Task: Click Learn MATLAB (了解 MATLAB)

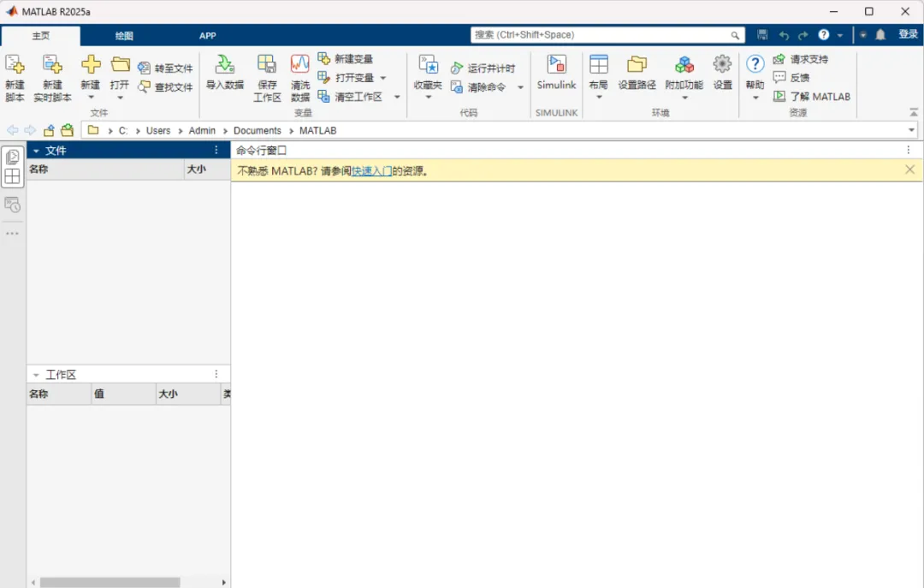Action: coord(812,96)
